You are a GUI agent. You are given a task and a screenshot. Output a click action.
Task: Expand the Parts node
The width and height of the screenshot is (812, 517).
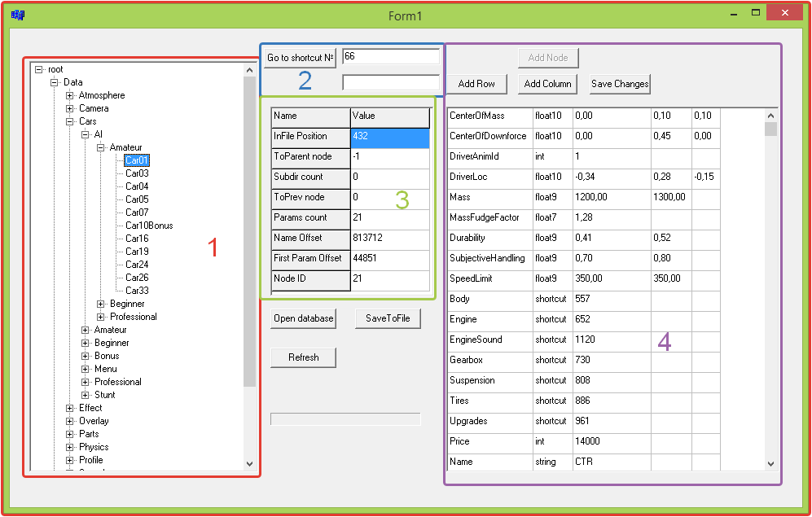(69, 434)
